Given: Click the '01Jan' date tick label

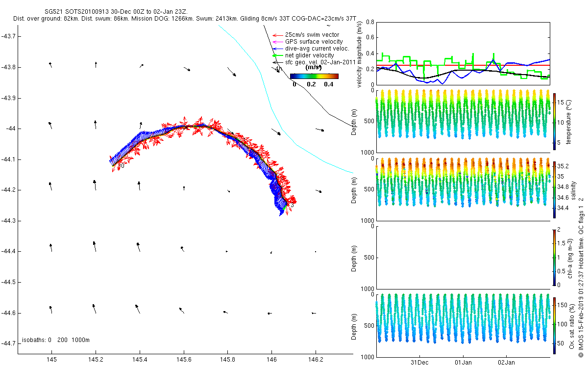Looking at the screenshot, I should tap(463, 363).
